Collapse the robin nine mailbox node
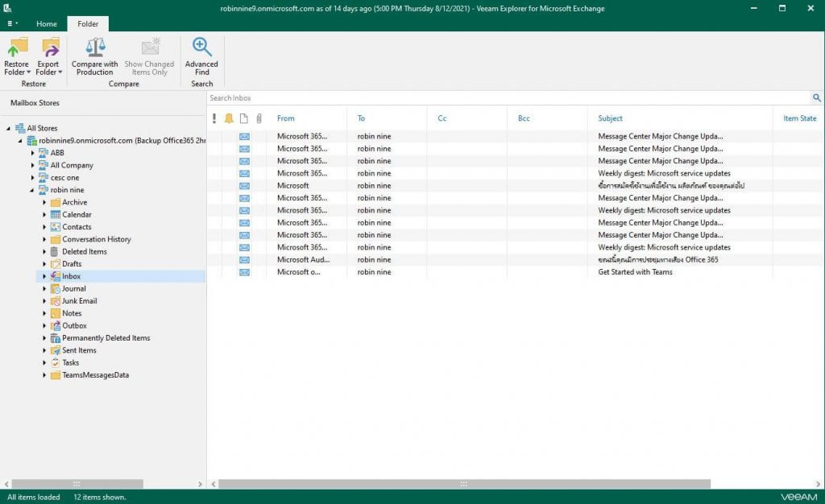This screenshot has width=825, height=504. pos(32,190)
